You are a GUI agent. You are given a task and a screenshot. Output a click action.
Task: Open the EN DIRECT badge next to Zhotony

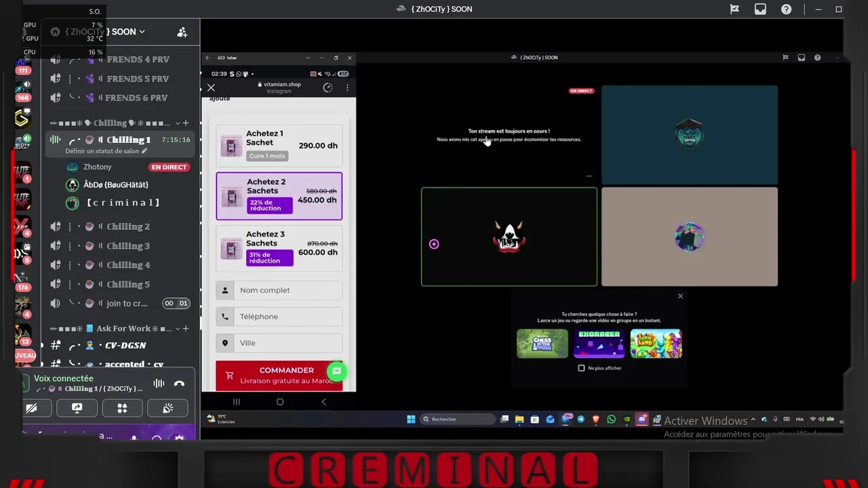coord(169,167)
